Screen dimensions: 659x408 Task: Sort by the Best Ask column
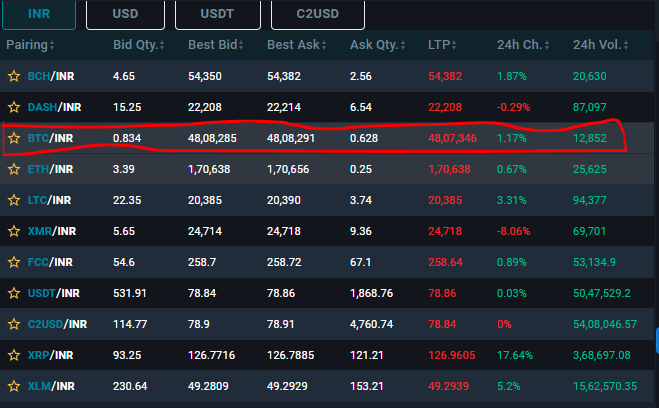[297, 45]
